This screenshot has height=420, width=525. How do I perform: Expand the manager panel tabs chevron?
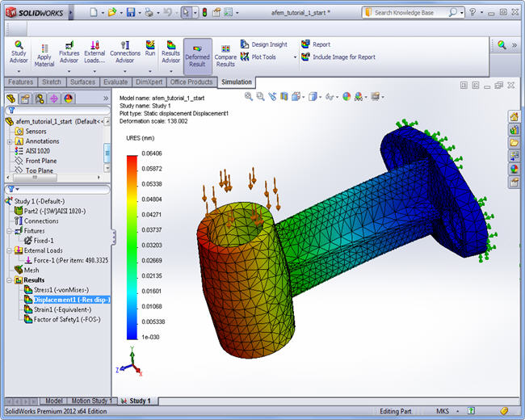[x=106, y=99]
